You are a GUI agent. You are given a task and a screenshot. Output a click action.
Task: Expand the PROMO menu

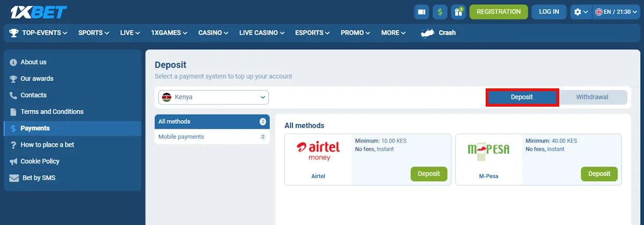[x=356, y=33]
